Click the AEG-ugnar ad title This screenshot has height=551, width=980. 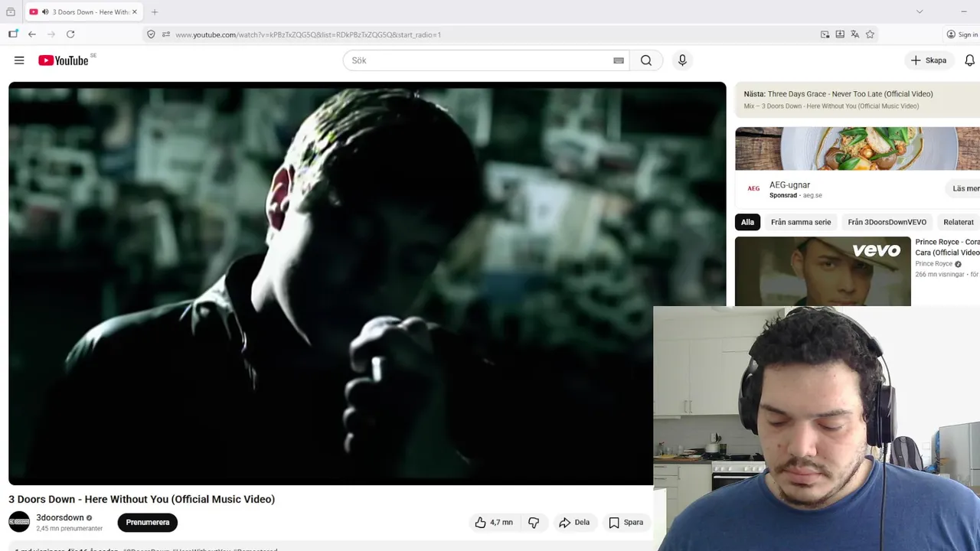789,185
